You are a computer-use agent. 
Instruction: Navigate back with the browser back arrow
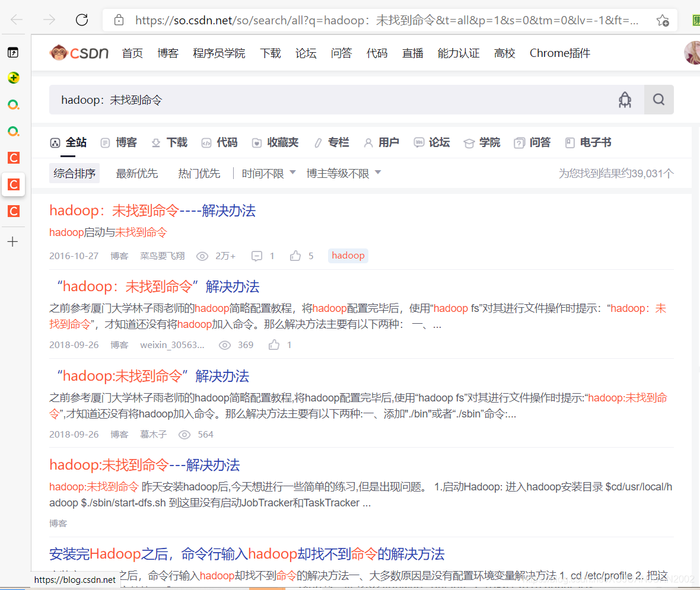(x=16, y=19)
